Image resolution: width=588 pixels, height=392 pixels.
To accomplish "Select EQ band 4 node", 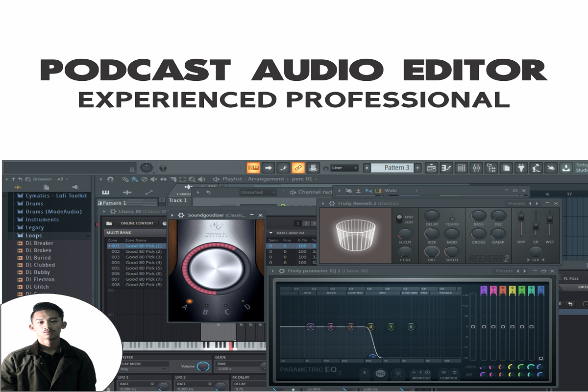I will (370, 326).
